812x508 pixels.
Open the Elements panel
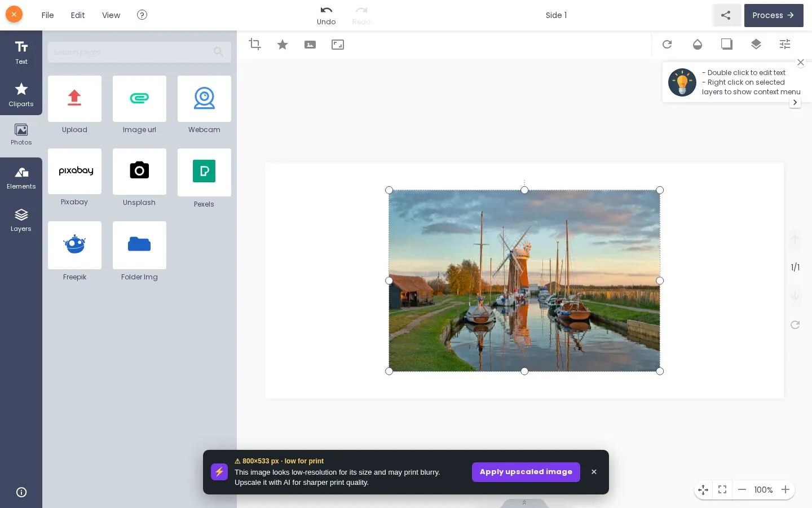[x=21, y=178]
